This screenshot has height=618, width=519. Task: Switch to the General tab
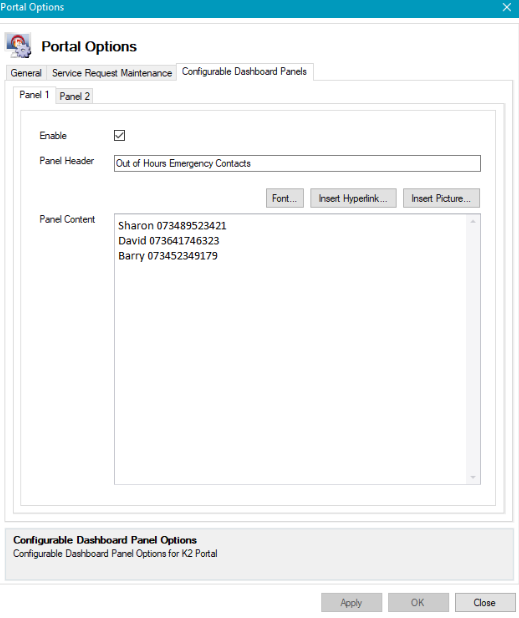point(26,73)
